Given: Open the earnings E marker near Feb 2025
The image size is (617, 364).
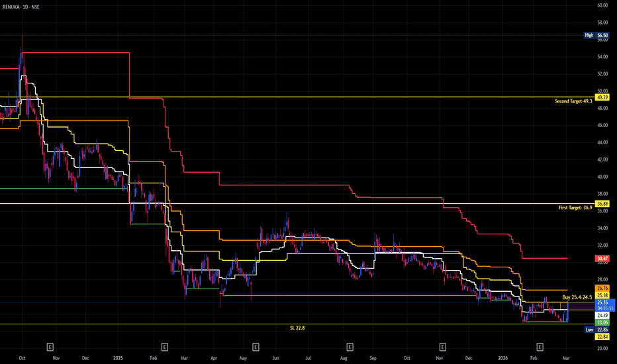Looking at the screenshot, I should pos(164,347).
